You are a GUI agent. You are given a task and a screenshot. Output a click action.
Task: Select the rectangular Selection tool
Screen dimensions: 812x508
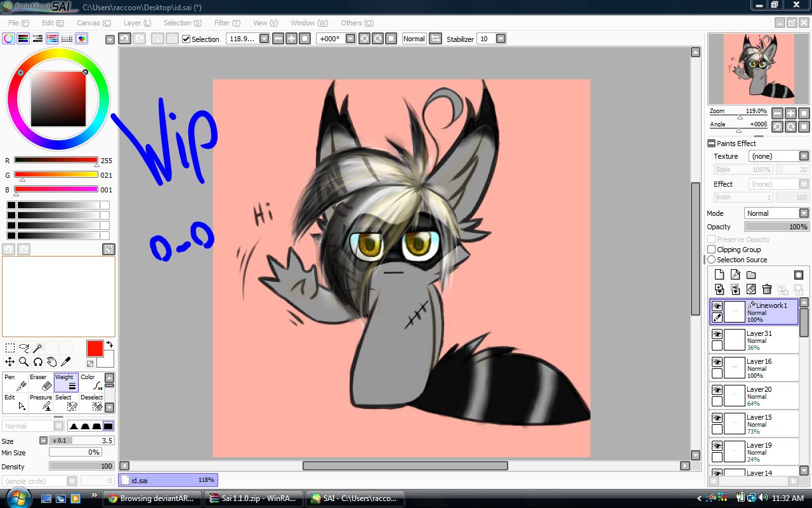[x=10, y=348]
